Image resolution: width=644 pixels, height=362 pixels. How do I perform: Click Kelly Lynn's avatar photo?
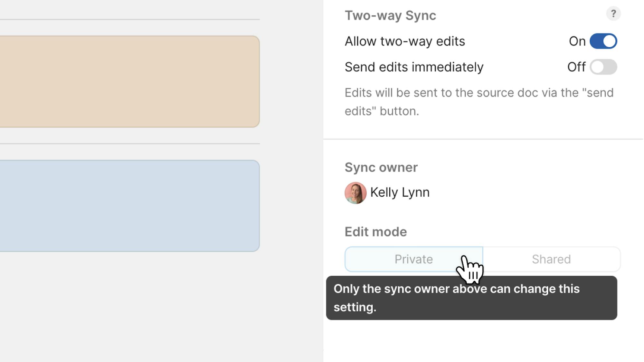(355, 193)
